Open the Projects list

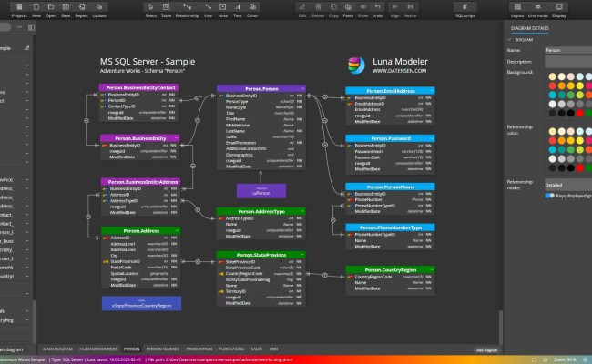(19, 10)
